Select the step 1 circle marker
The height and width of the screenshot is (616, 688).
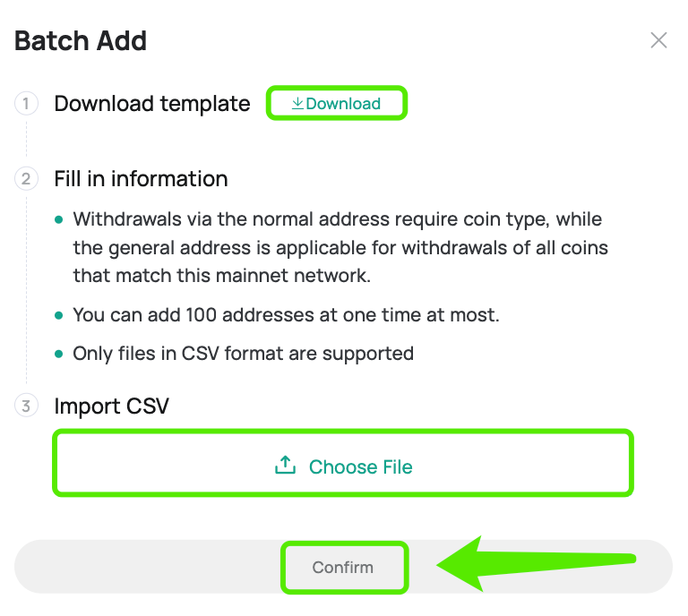pyautogui.click(x=26, y=104)
